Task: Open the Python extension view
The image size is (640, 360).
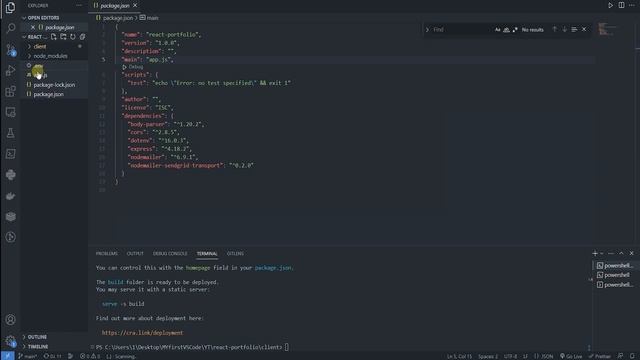Action: click(x=11, y=175)
